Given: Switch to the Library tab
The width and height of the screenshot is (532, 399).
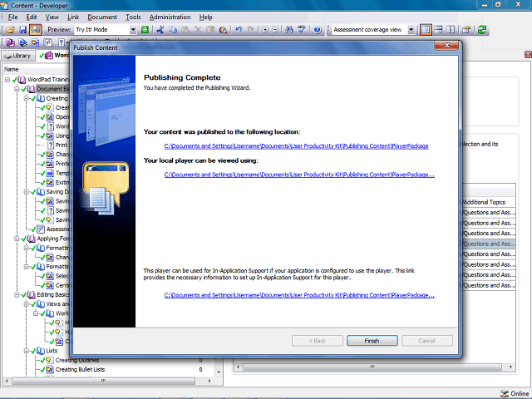Looking at the screenshot, I should [18, 56].
